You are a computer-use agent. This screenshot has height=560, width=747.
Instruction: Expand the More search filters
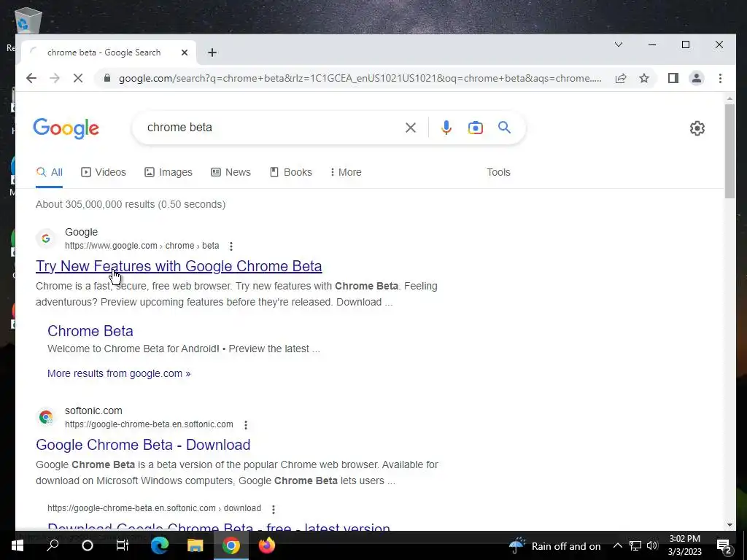point(346,172)
